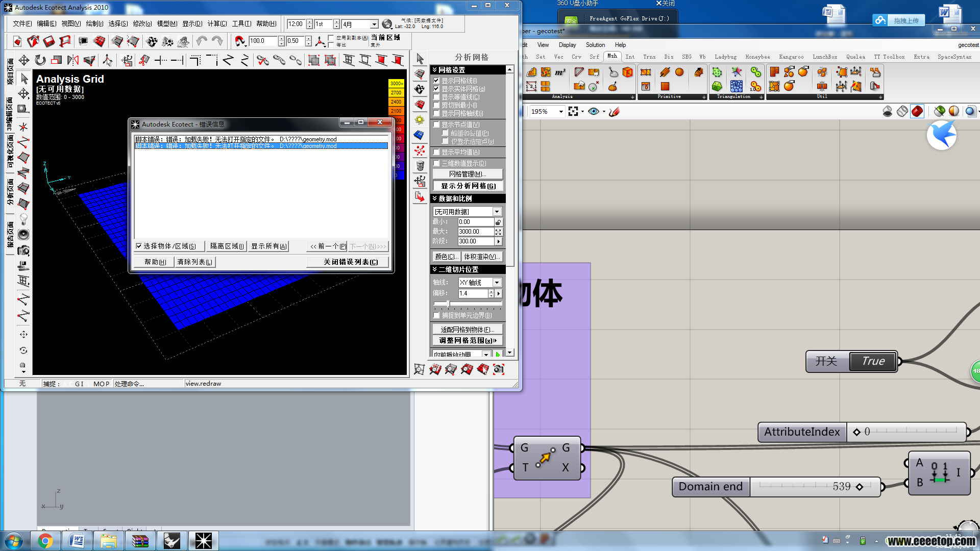Click the Windows Start button
Screen dimensions: 980x551
point(14,541)
